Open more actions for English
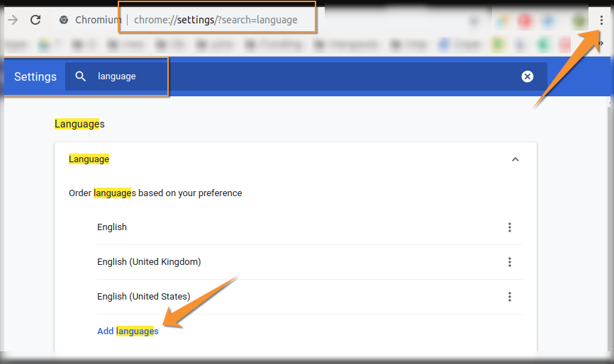 tap(509, 227)
